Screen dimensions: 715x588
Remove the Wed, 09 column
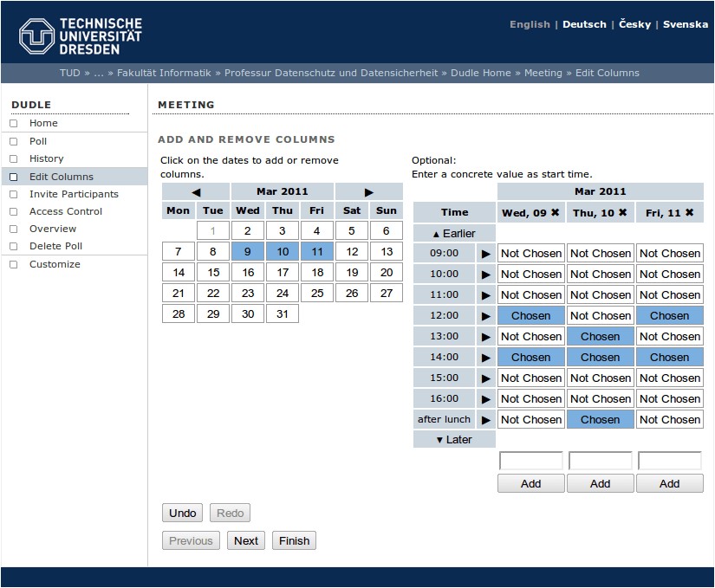tap(555, 212)
